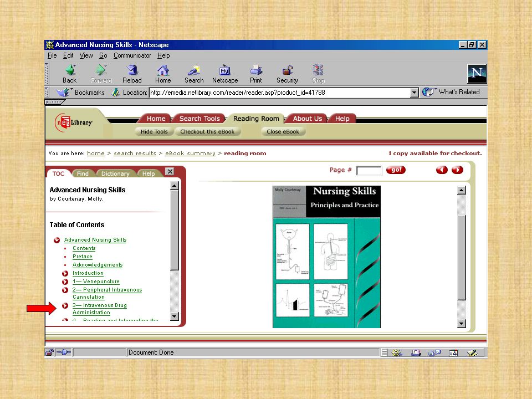Click the status bar security lock icon

(49, 352)
